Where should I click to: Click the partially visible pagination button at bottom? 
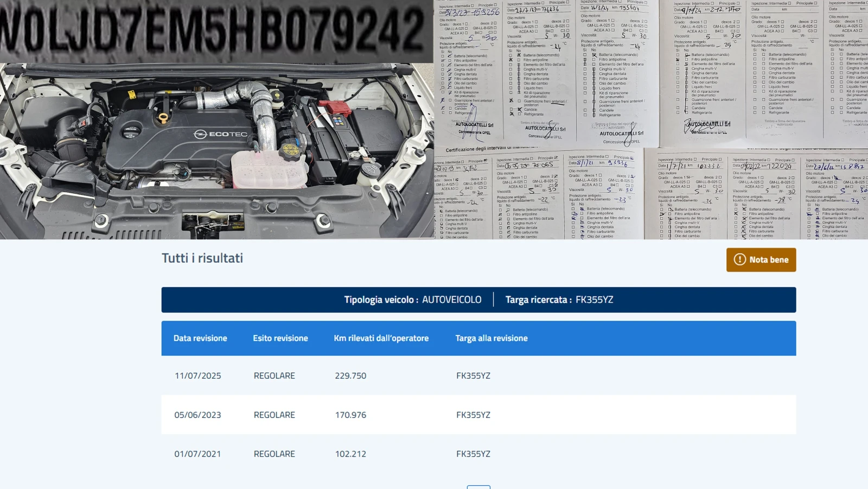tap(478, 487)
